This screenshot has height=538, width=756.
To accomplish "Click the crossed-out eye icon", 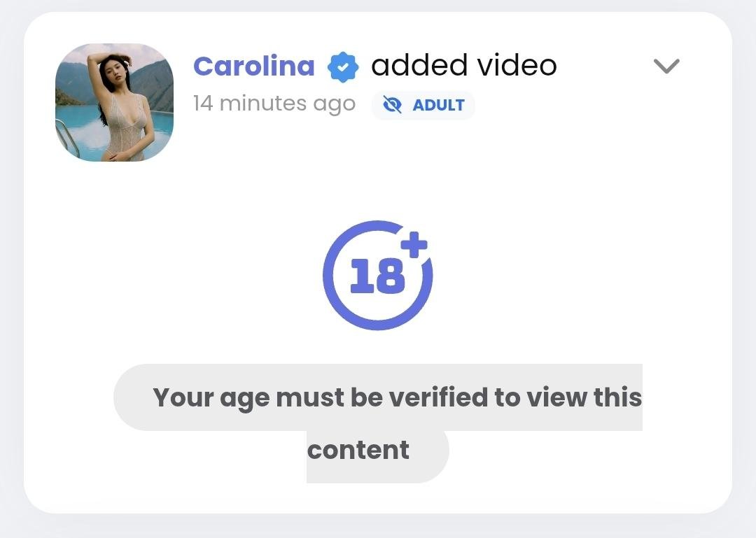I will point(393,105).
